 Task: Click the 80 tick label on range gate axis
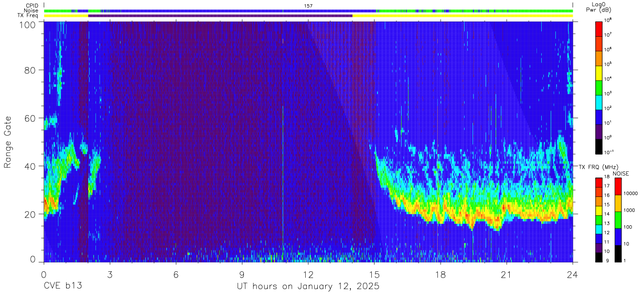click(30, 70)
